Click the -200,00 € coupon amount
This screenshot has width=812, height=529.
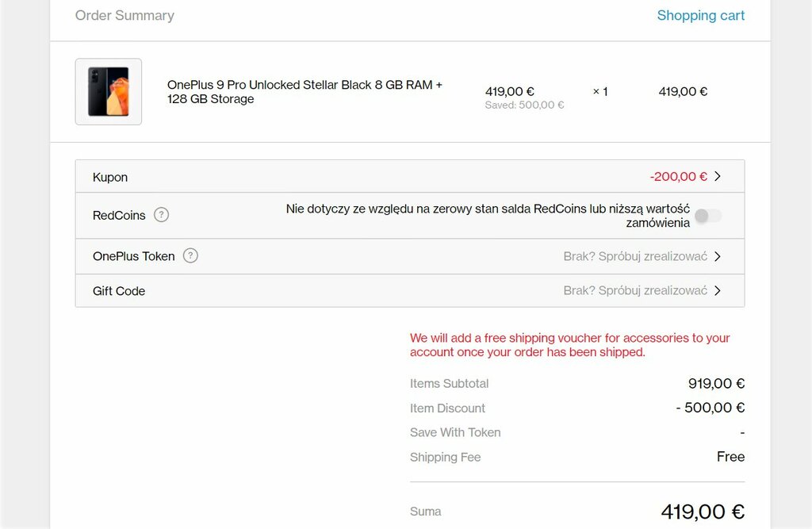pyautogui.click(x=679, y=176)
